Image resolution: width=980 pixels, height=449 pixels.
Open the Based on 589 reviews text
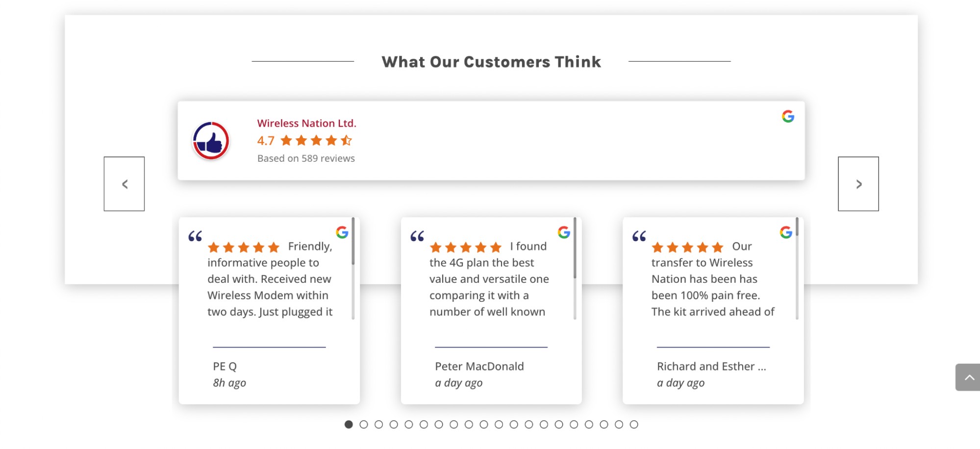coord(306,158)
